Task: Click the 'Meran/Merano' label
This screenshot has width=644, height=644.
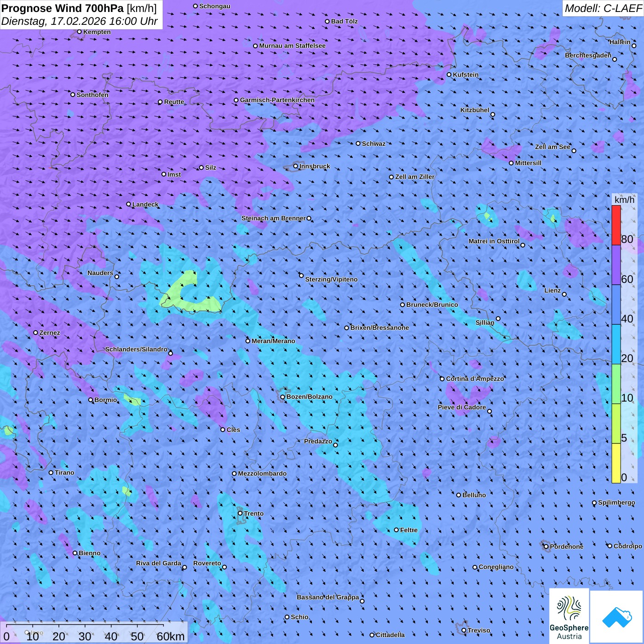Action: tap(273, 341)
